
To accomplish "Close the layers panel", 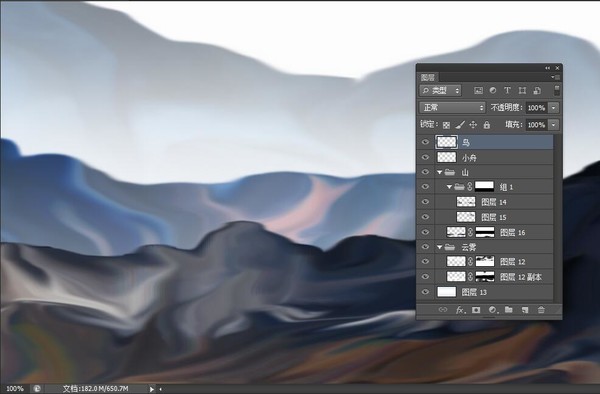I will 557,68.
